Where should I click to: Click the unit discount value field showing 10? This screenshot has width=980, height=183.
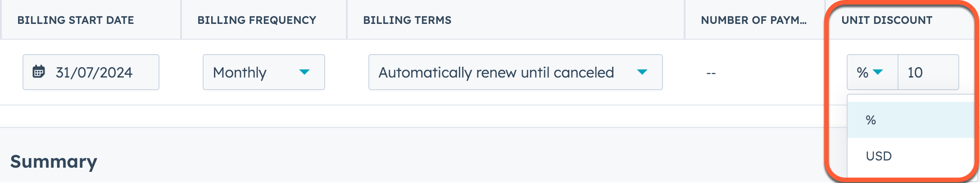click(928, 72)
